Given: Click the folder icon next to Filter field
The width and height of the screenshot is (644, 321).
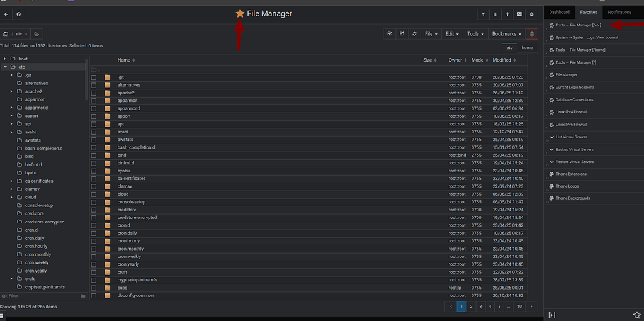Looking at the screenshot, I should (83, 296).
